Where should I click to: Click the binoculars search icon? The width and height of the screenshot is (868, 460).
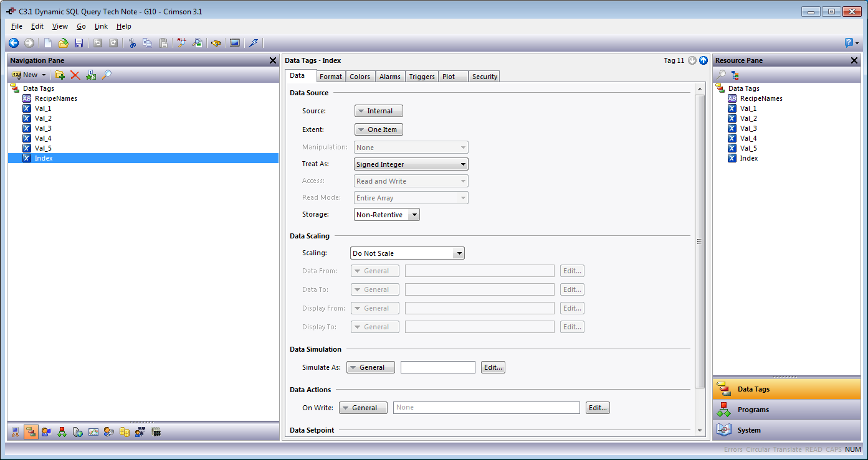(x=216, y=43)
